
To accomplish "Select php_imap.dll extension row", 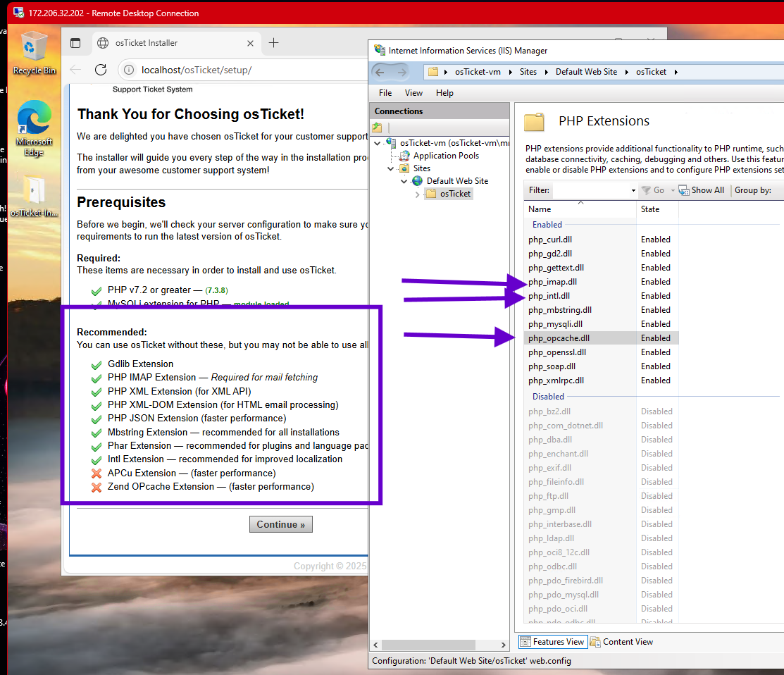I will (x=601, y=282).
